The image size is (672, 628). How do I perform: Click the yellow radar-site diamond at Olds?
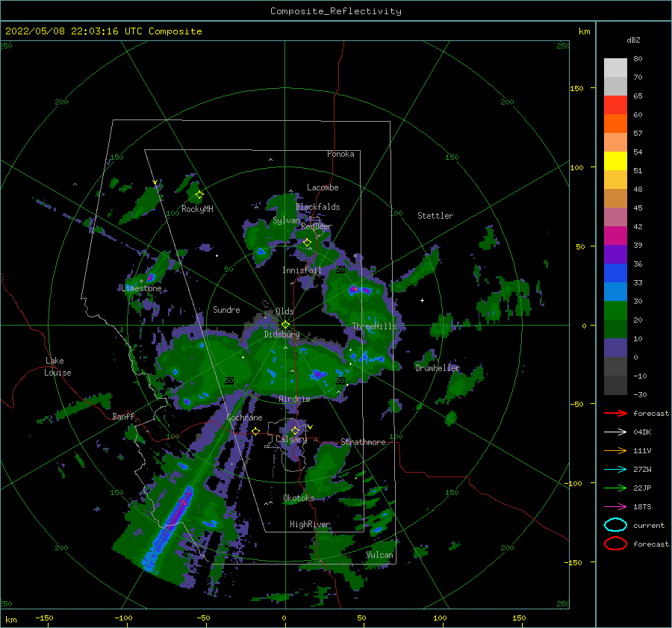(285, 325)
